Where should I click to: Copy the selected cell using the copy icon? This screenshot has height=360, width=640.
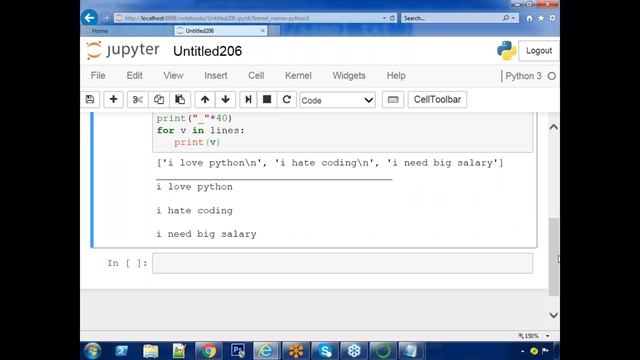(159, 100)
